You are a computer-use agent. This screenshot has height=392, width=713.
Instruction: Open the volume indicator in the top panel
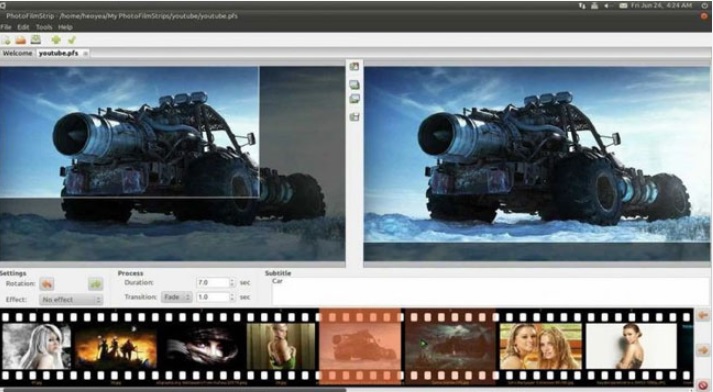pos(607,5)
